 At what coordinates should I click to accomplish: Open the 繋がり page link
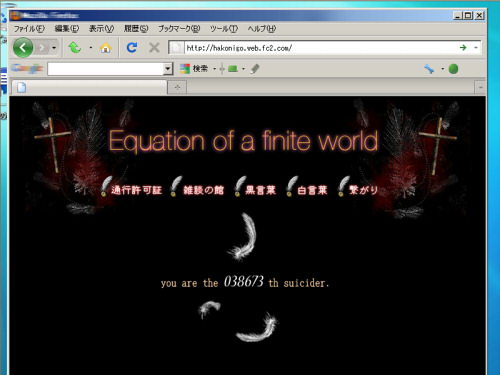363,190
